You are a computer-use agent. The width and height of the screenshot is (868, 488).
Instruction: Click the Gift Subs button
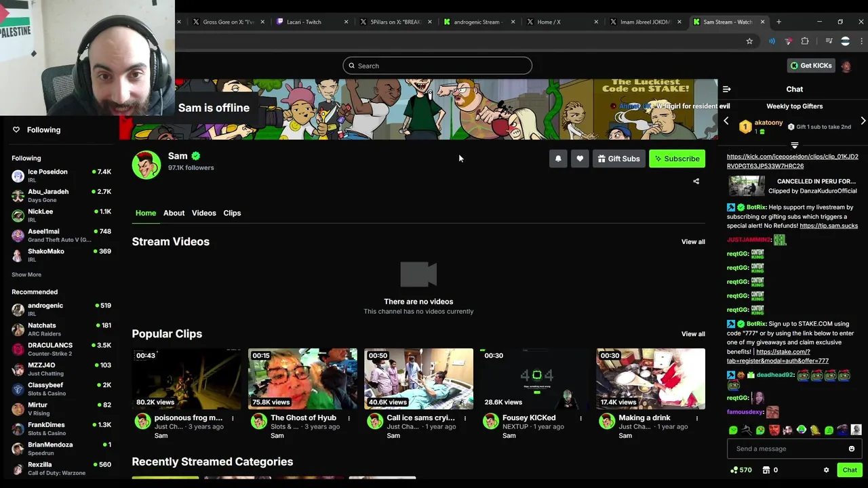tap(618, 159)
